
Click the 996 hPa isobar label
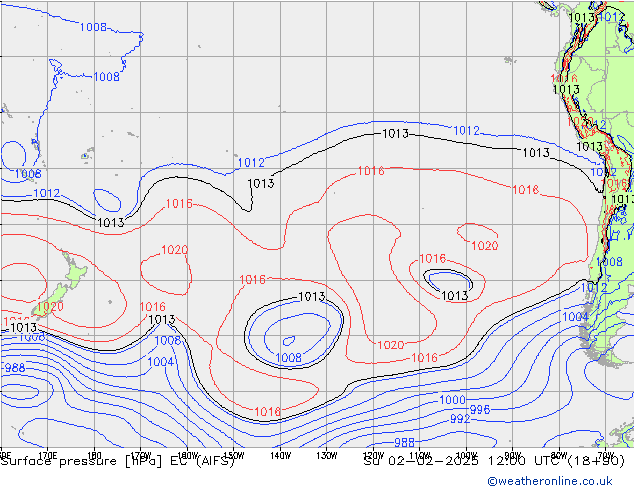coord(480,410)
